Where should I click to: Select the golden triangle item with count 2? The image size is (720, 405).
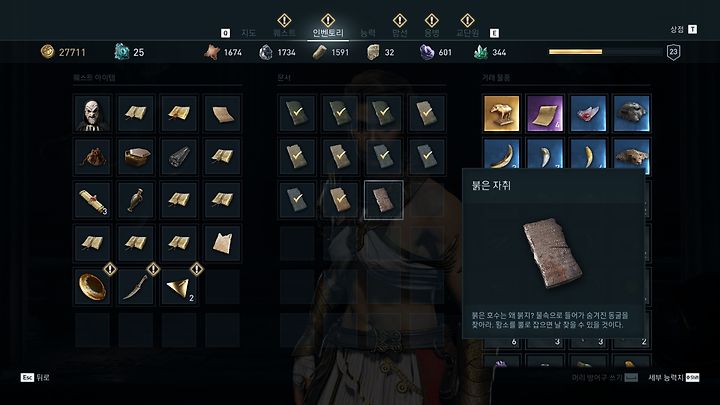coord(179,287)
